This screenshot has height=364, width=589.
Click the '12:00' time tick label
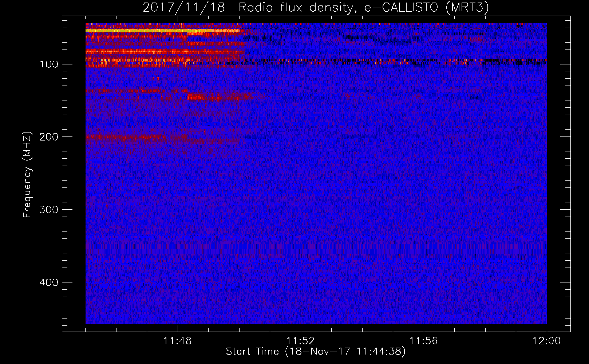pyautogui.click(x=547, y=341)
